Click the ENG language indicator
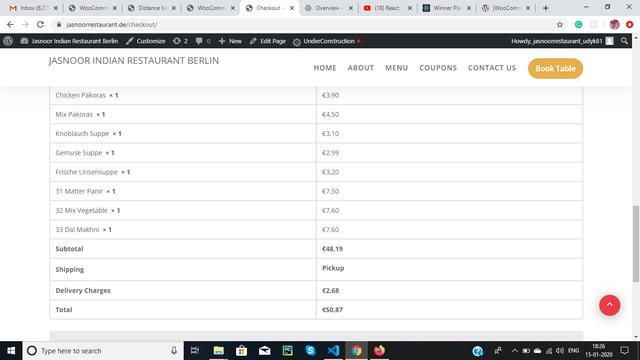Image resolution: width=640 pixels, height=360 pixels. click(x=573, y=351)
